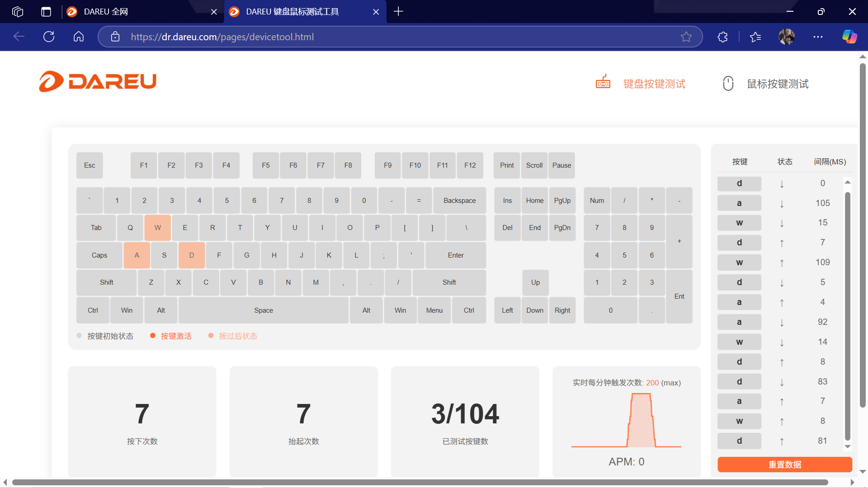Image resolution: width=868 pixels, height=488 pixels.
Task: Click the highlighted D key
Action: tap(192, 255)
